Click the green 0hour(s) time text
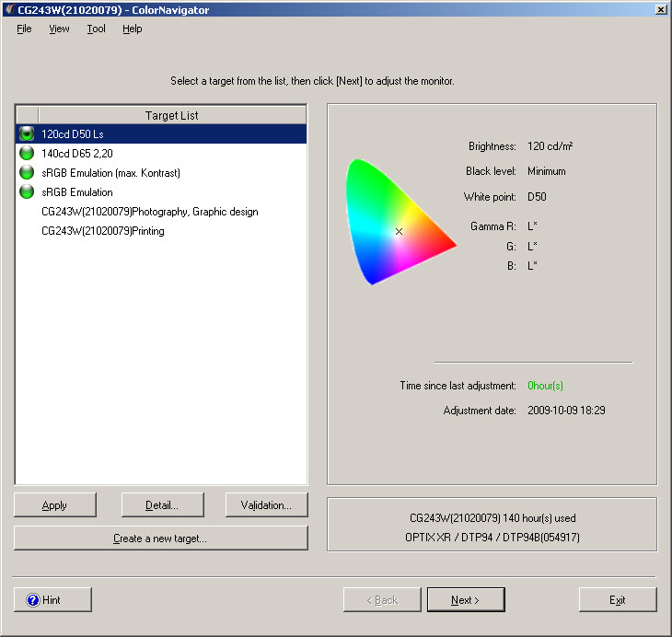This screenshot has width=672, height=637. (x=545, y=386)
